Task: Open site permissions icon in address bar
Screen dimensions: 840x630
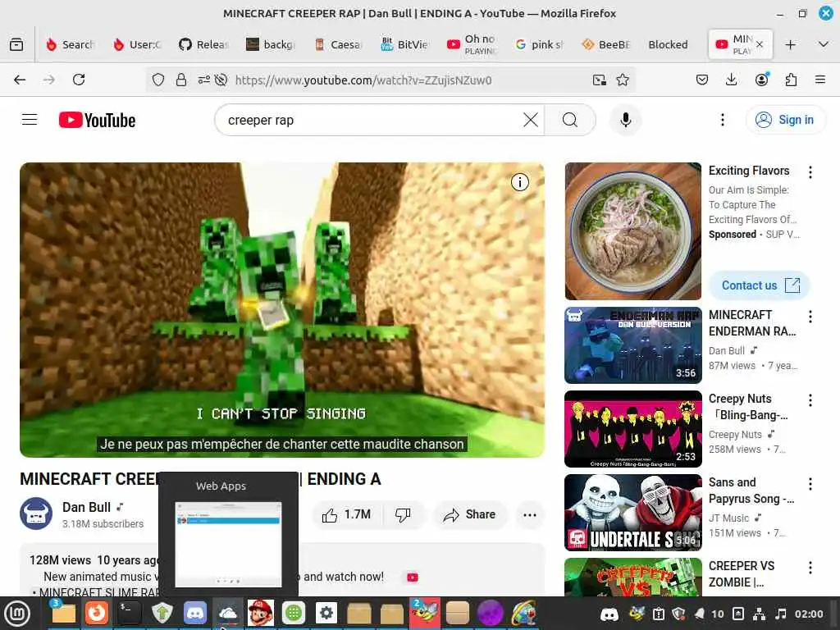Action: tap(203, 80)
